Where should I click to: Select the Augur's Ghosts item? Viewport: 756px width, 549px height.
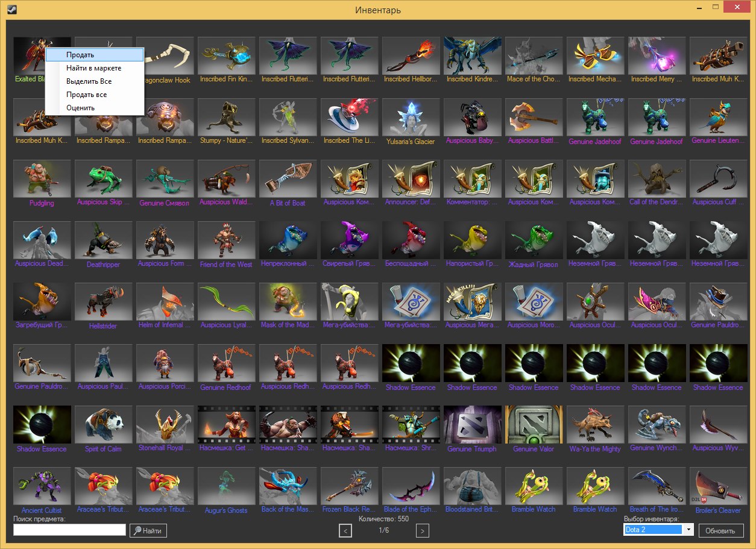(227, 486)
